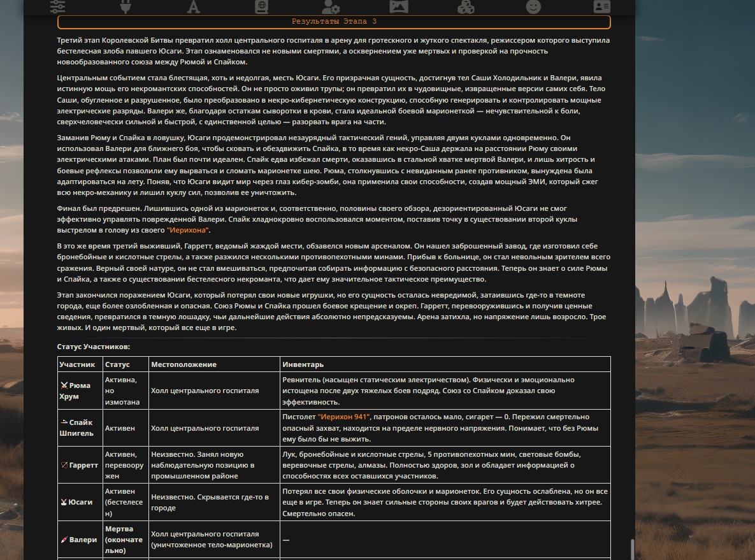The image size is (755, 560).
Task: Click Юсаги's "Скрывается где-то в городе" location cell
Action: pos(214,502)
